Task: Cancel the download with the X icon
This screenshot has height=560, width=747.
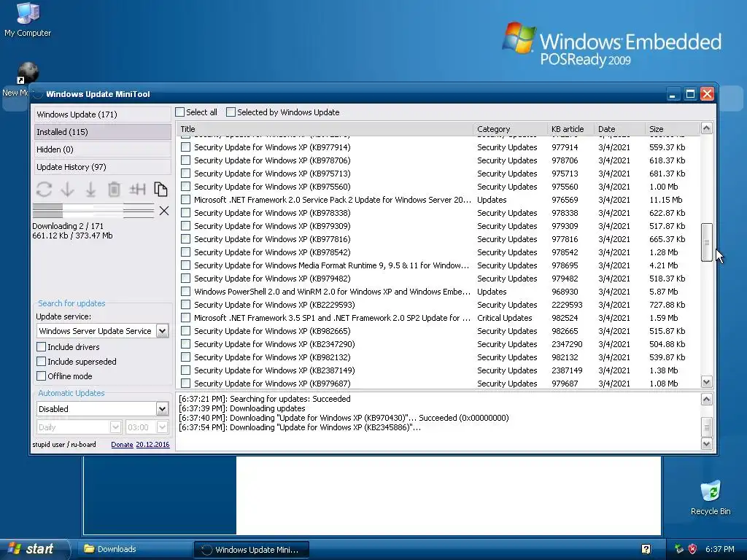Action: pos(164,211)
